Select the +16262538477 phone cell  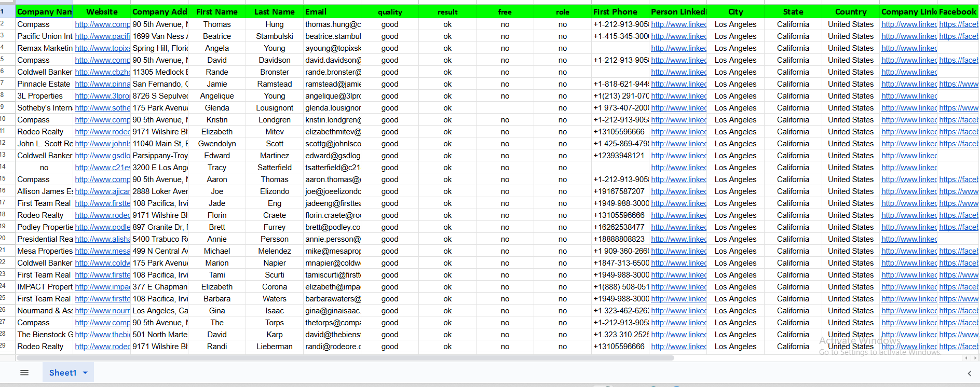pyautogui.click(x=620, y=227)
